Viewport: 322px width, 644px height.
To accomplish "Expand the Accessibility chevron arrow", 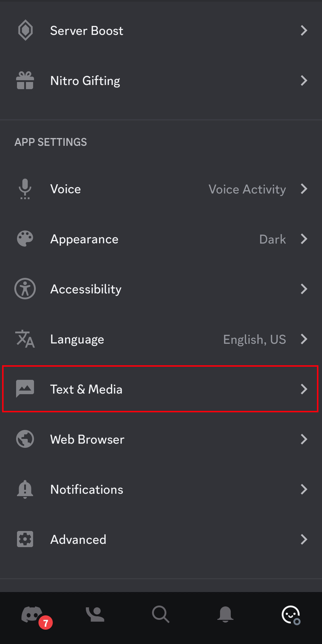I will [304, 289].
